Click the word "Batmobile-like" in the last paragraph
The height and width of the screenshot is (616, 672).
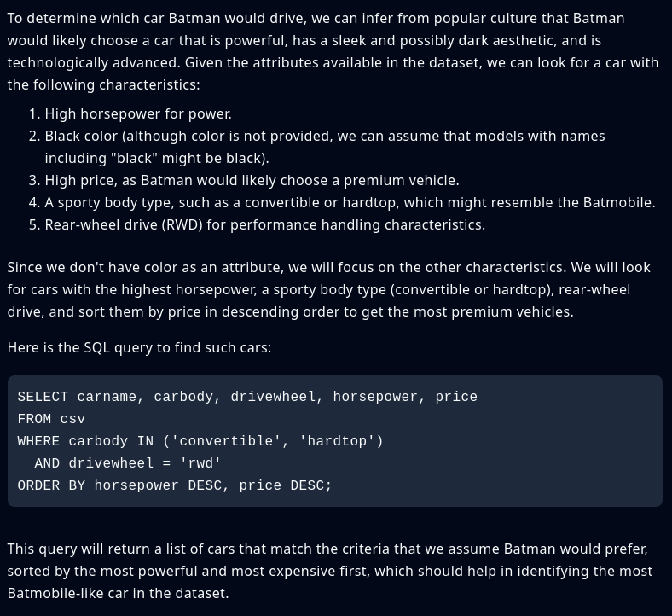point(55,593)
